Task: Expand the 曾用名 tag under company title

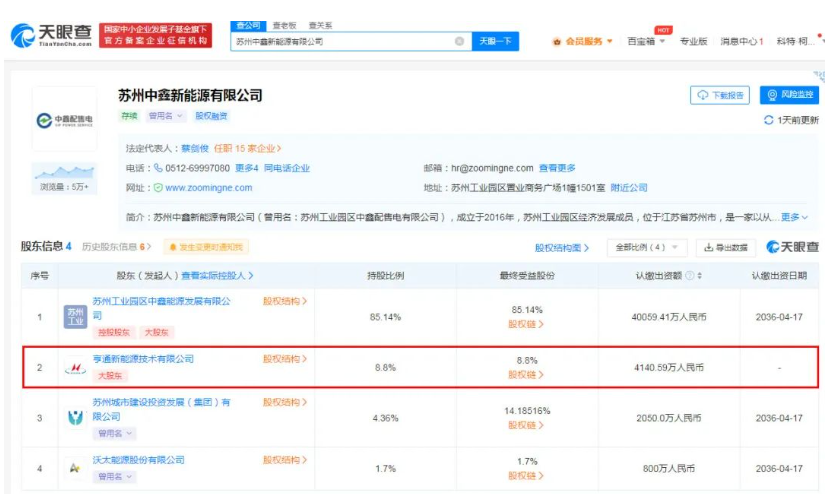Action: coord(166,116)
